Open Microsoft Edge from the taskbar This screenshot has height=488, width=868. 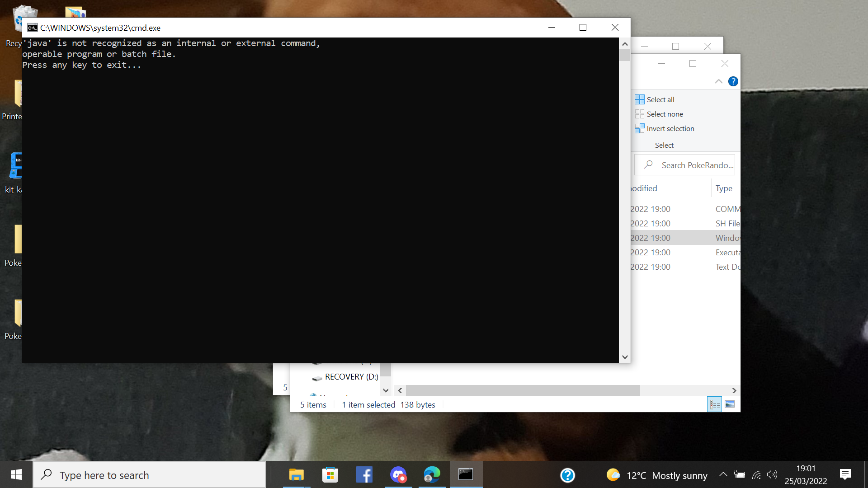click(x=432, y=475)
